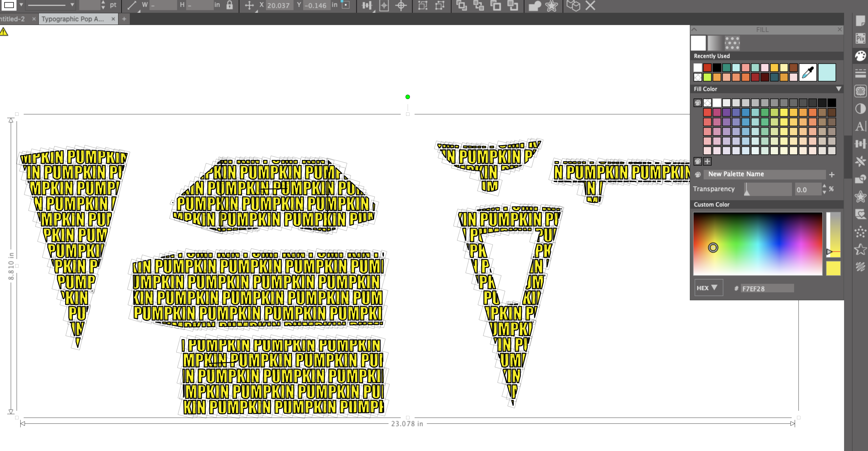
Task: Click the star styles icon in the top toolbar
Action: point(552,6)
